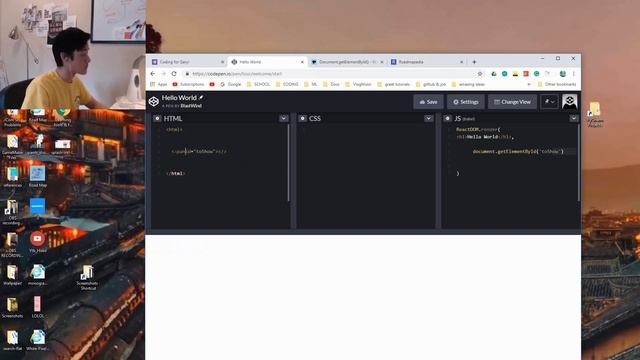Open the YT_Hold desktop icon
The image size is (640, 360).
(x=37, y=242)
